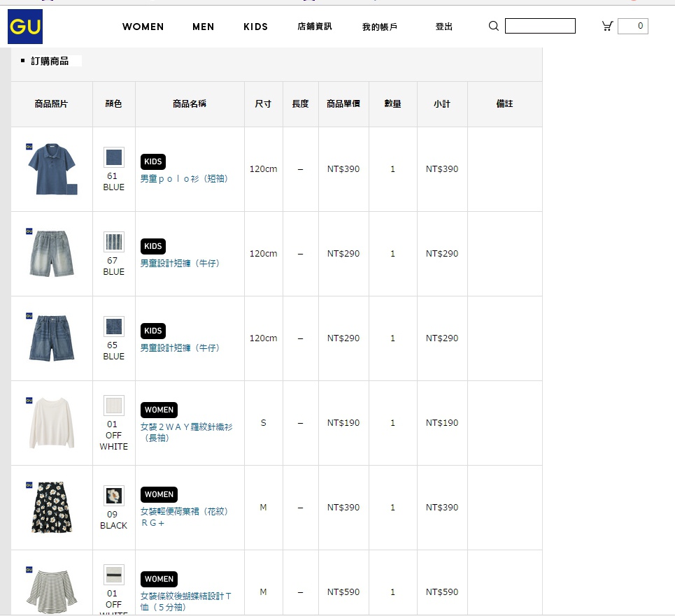Open link 女裝輕便荷葉裙（花紋）RG+
Viewport: 675px width, 616px height.
[x=184, y=517]
